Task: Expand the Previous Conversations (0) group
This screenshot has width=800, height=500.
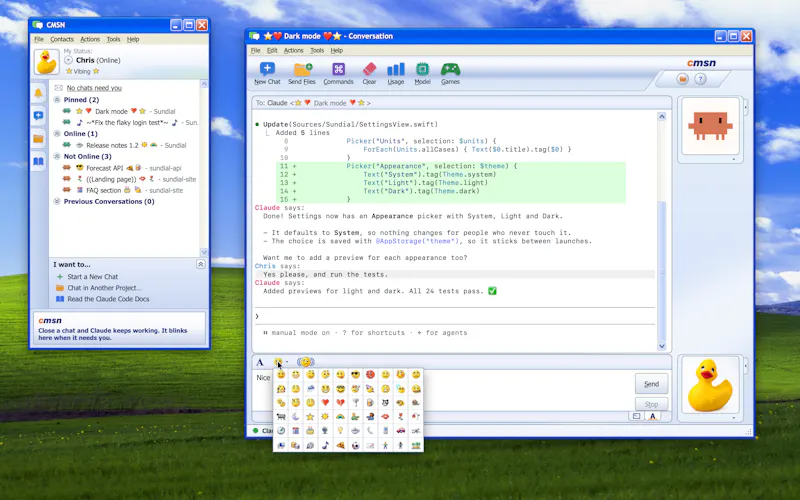Action: click(x=57, y=202)
